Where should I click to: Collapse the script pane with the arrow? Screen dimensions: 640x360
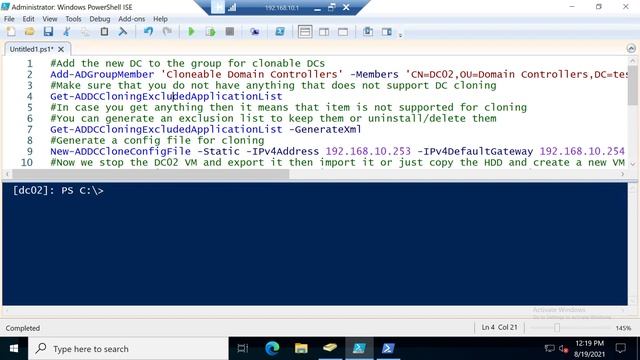click(631, 49)
